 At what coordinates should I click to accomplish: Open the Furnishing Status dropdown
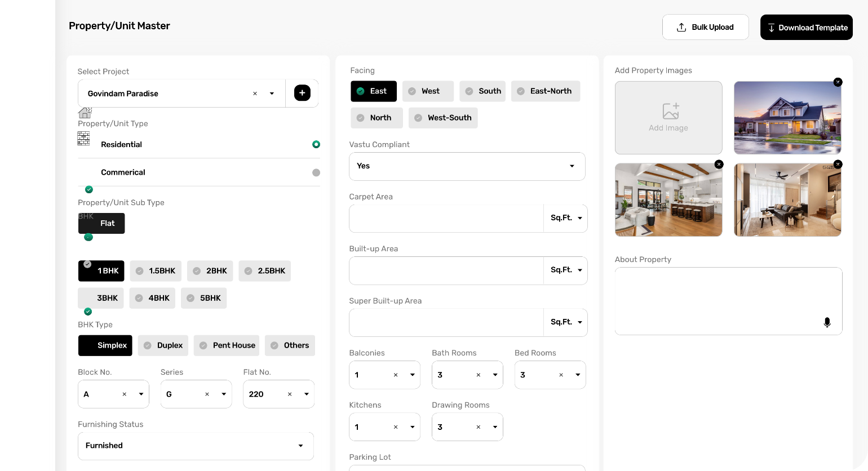tap(196, 446)
